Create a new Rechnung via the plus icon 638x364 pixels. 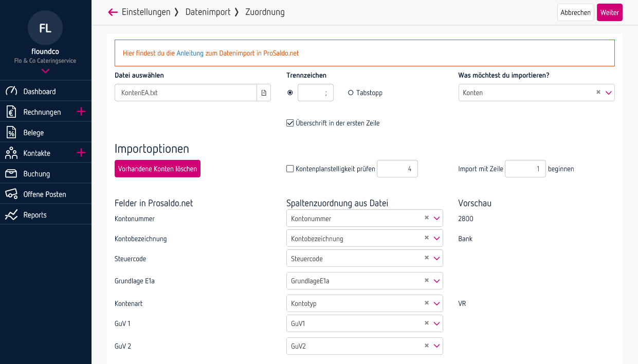(81, 112)
